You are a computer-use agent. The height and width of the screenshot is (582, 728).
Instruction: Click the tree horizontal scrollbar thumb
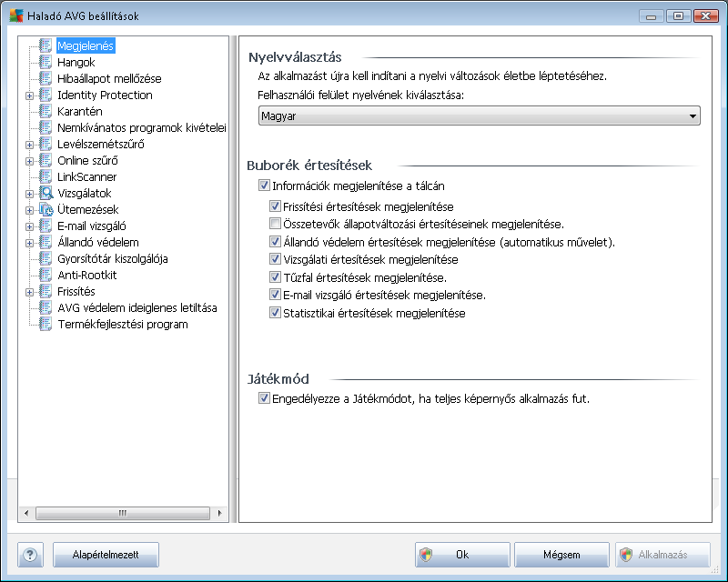point(123,513)
